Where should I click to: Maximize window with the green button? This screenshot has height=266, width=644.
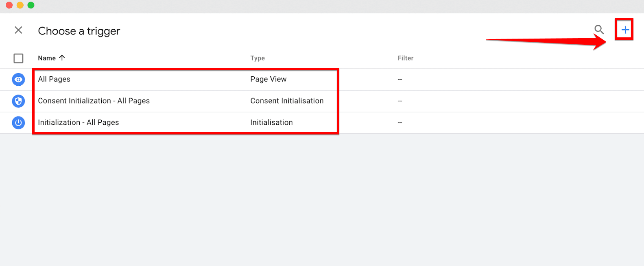31,5
